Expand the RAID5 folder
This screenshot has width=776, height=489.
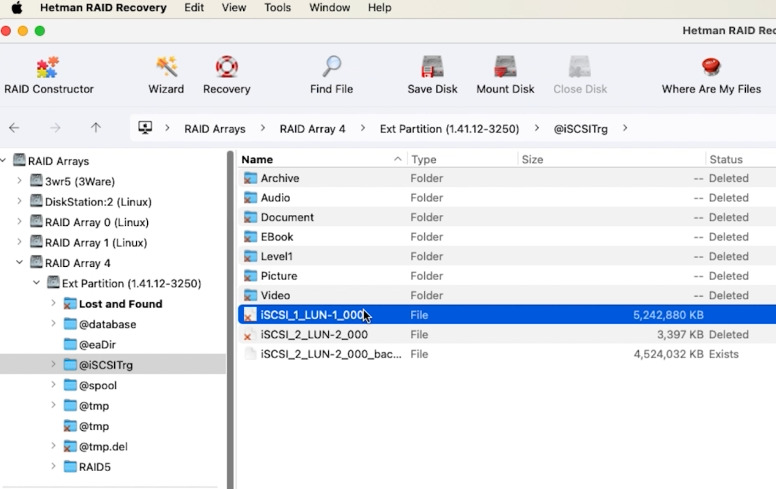click(x=53, y=466)
